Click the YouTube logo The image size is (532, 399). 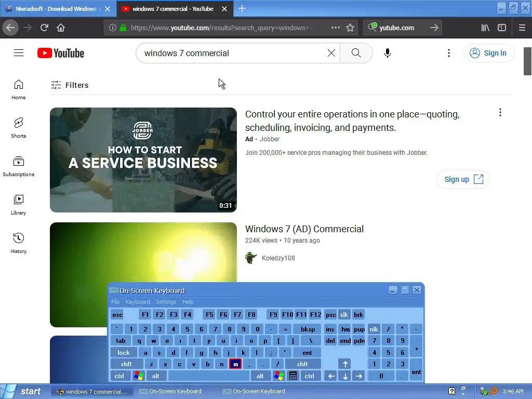[61, 54]
